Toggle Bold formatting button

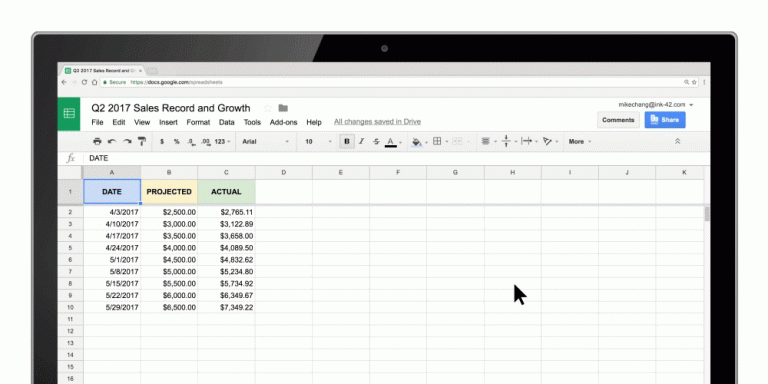click(347, 142)
